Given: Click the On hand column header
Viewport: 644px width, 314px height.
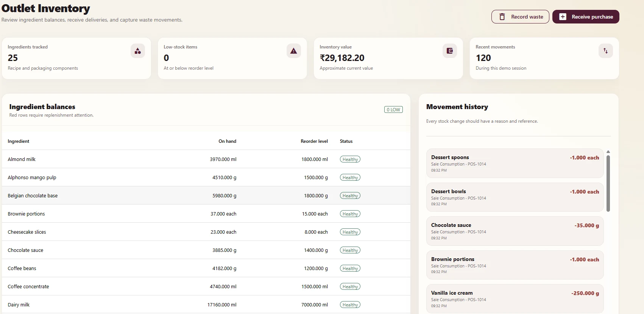Looking at the screenshot, I should click(x=227, y=141).
